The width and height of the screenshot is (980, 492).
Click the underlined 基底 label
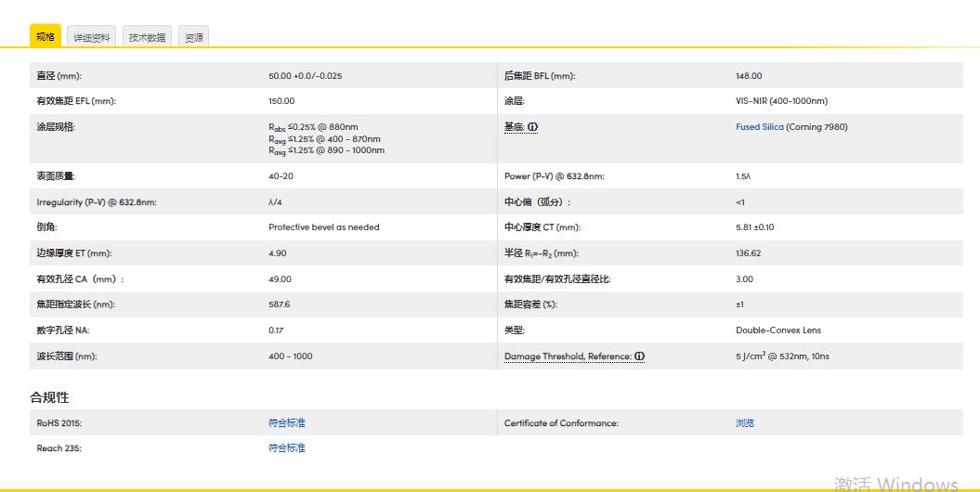click(515, 127)
